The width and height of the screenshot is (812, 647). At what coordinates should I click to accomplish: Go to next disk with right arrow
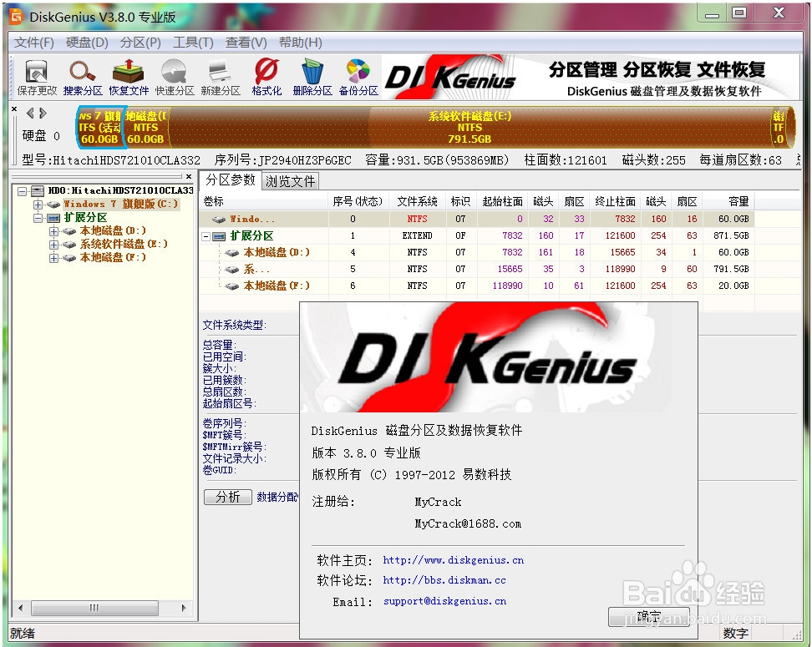click(43, 113)
